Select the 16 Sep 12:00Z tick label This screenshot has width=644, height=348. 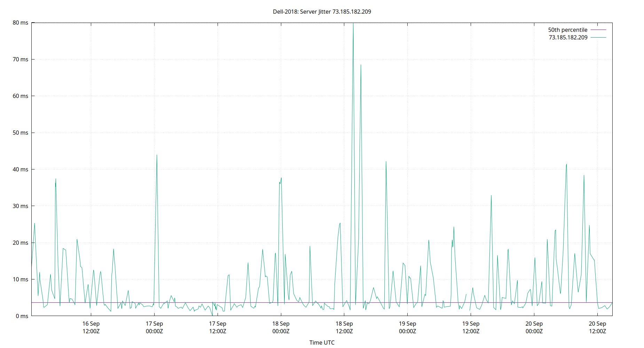click(91, 327)
